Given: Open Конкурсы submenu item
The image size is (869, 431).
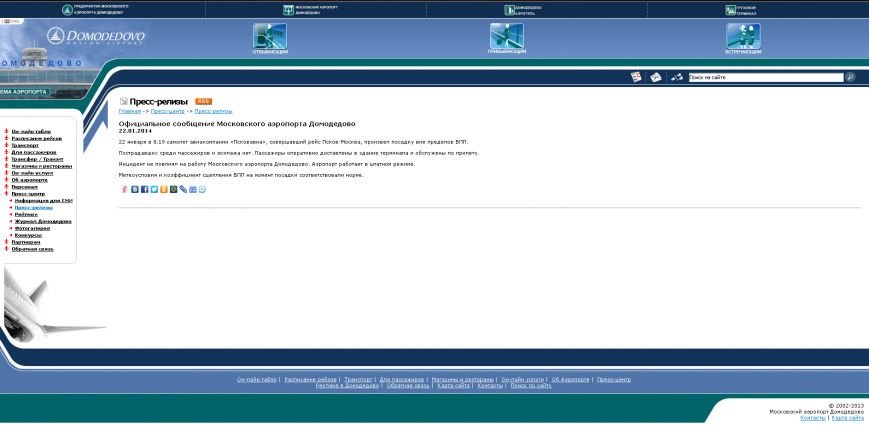Looking at the screenshot, I should pyautogui.click(x=28, y=235).
